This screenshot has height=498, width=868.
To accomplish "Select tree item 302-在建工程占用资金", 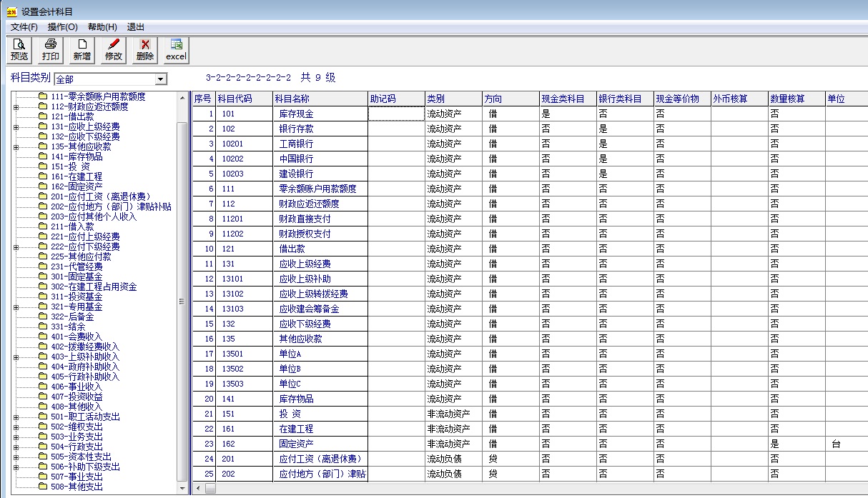I will [x=94, y=287].
